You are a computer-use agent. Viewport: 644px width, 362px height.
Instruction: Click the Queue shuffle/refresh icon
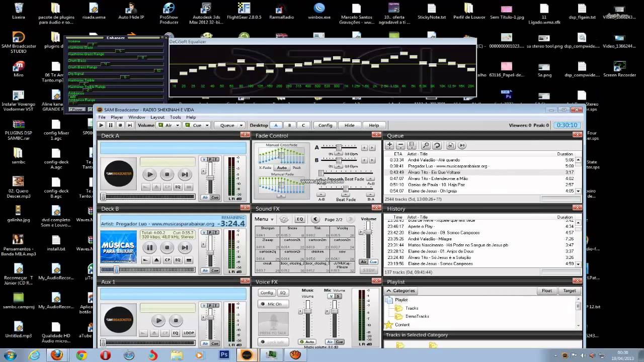pyautogui.click(x=437, y=145)
